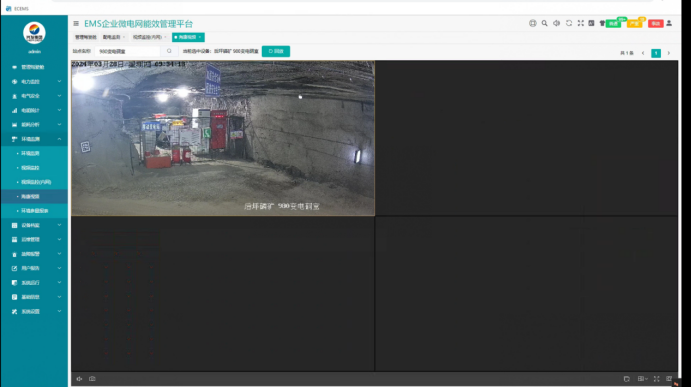Select the last submenu item in sidebar

pyautogui.click(x=34, y=211)
